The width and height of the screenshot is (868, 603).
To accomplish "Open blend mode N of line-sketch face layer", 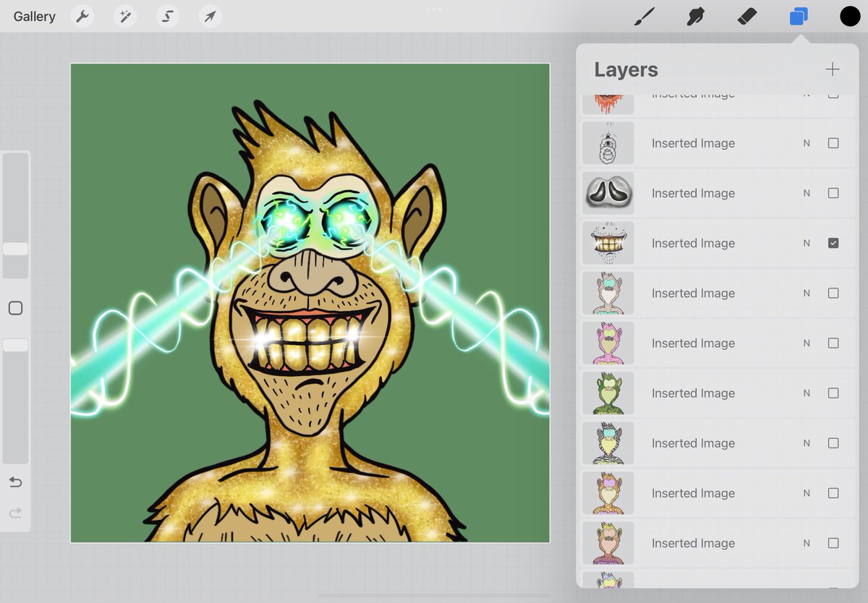I will (807, 143).
